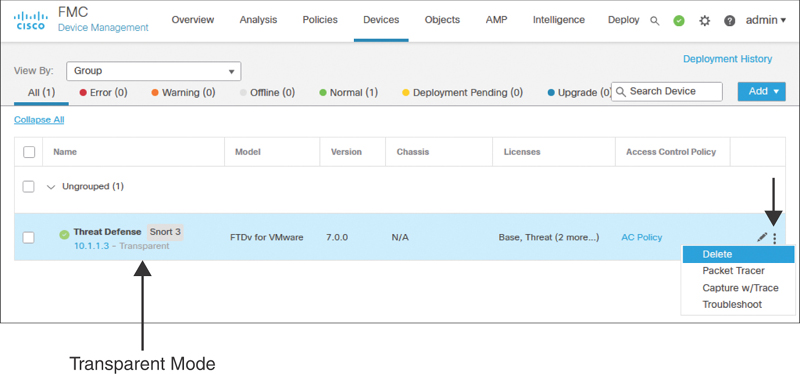Click the green deployment status check icon
Image resolution: width=800 pixels, height=374 pixels.
tap(679, 21)
